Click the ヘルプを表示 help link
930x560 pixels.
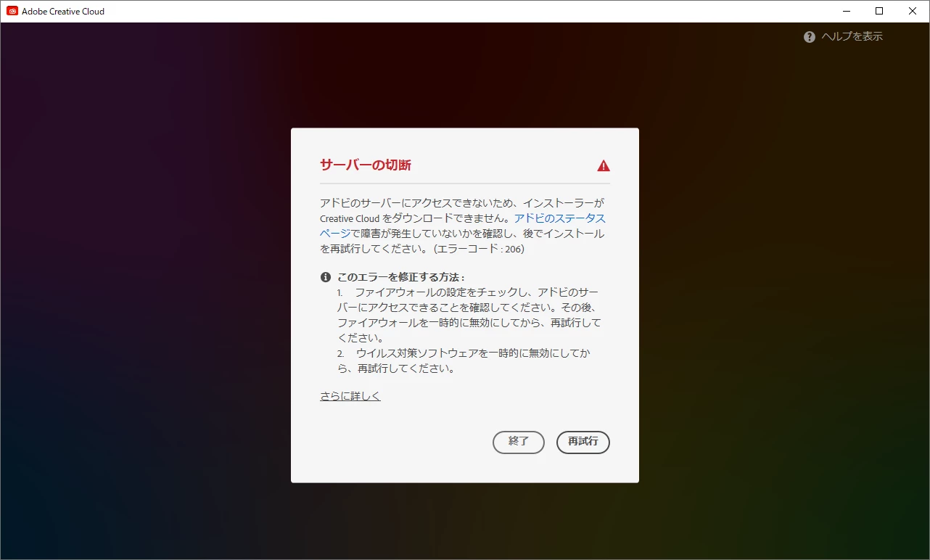click(852, 36)
